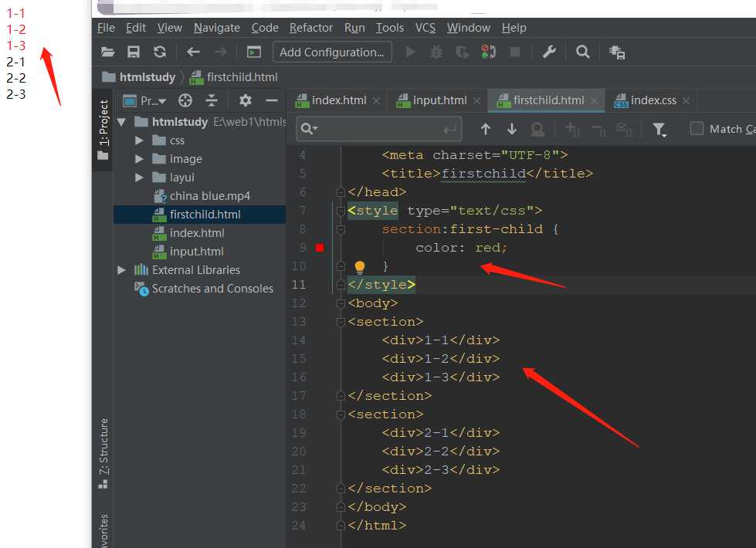The width and height of the screenshot is (756, 548).
Task: Click the toolbar icon after the magnifier
Action: point(617,52)
